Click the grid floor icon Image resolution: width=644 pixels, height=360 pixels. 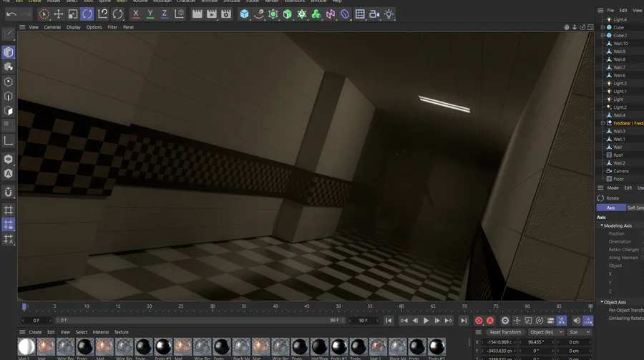pos(360,14)
